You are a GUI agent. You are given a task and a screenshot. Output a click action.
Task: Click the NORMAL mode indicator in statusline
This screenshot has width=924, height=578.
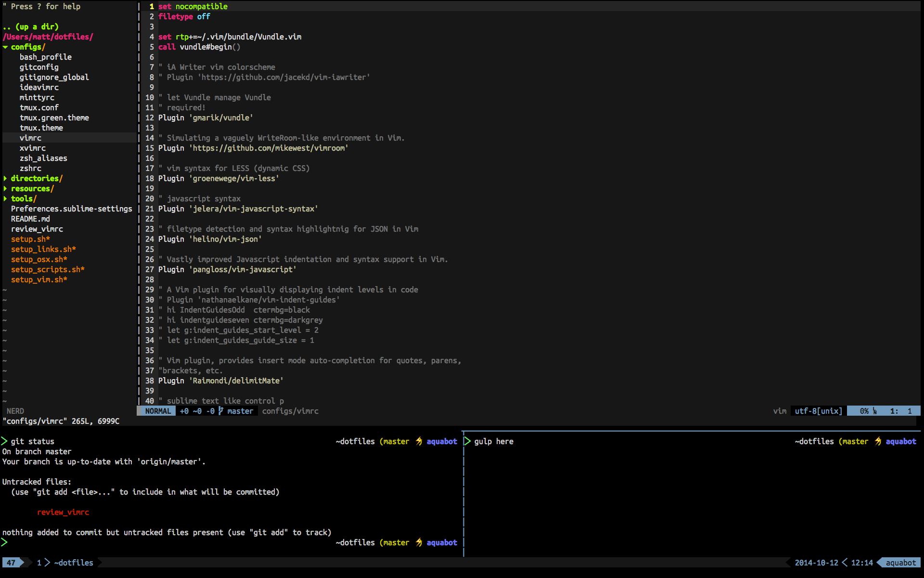point(157,411)
